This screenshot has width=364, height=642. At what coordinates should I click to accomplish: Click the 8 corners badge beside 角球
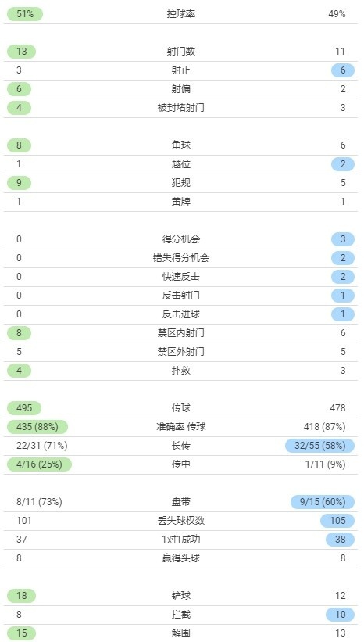pos(19,145)
